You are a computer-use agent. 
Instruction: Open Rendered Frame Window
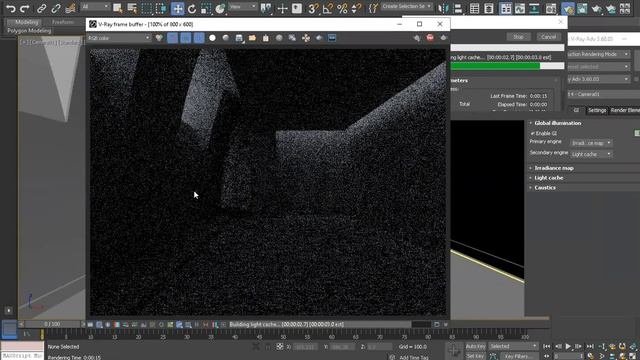pos(582,8)
